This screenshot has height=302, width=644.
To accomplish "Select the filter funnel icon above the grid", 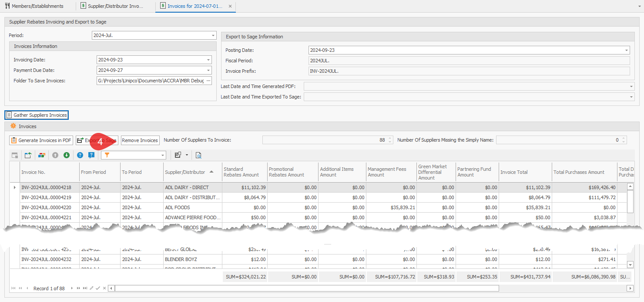I will (x=107, y=155).
